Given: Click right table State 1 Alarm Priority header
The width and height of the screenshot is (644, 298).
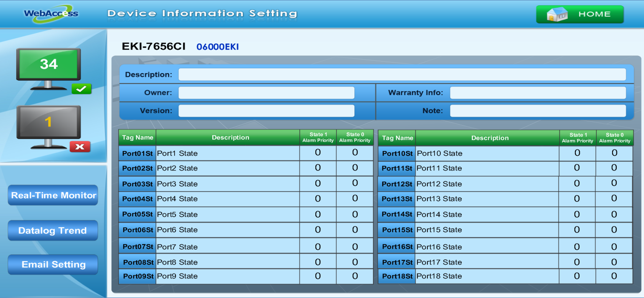Looking at the screenshot, I should click(578, 138).
